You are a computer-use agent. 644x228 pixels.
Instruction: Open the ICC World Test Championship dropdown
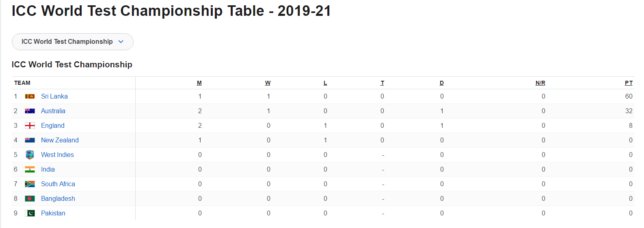coord(73,42)
